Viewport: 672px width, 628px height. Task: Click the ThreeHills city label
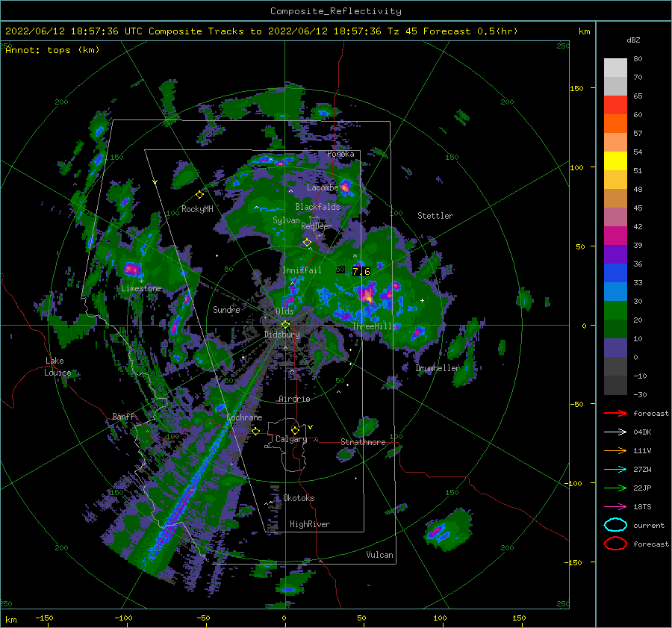pyautogui.click(x=375, y=326)
